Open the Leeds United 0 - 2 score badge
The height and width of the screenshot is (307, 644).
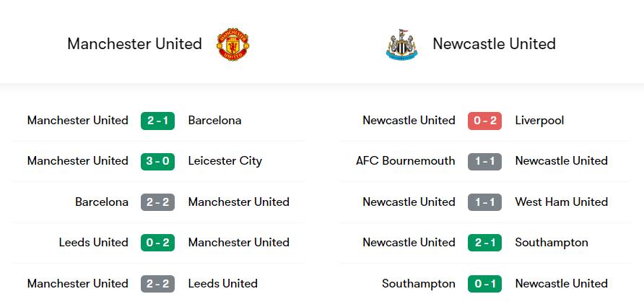pyautogui.click(x=157, y=243)
